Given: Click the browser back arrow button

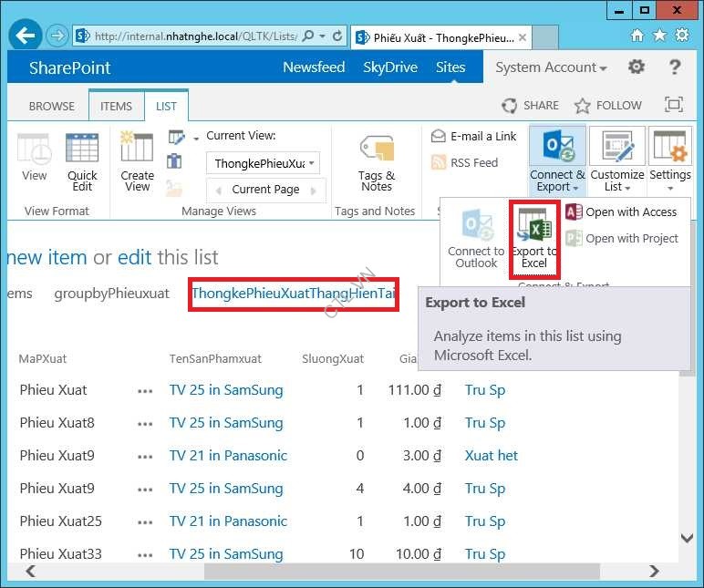Looking at the screenshot, I should (26, 36).
